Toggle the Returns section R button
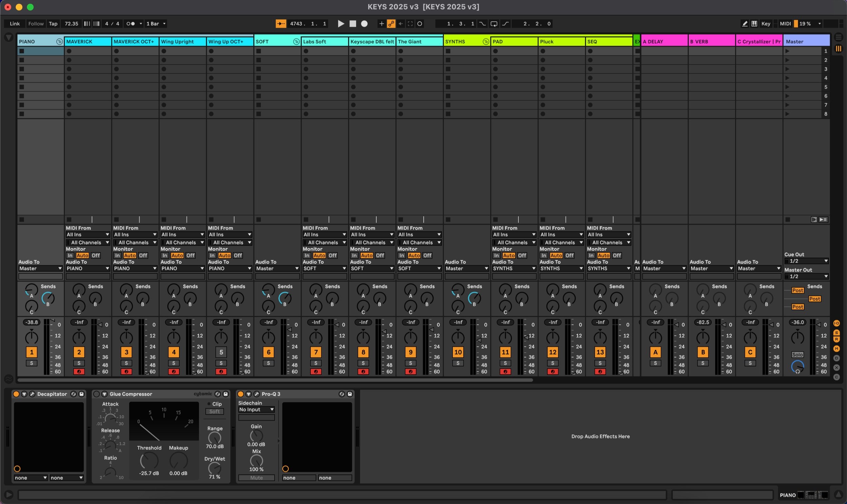Viewport: 847px width, 504px height. pyautogui.click(x=836, y=339)
